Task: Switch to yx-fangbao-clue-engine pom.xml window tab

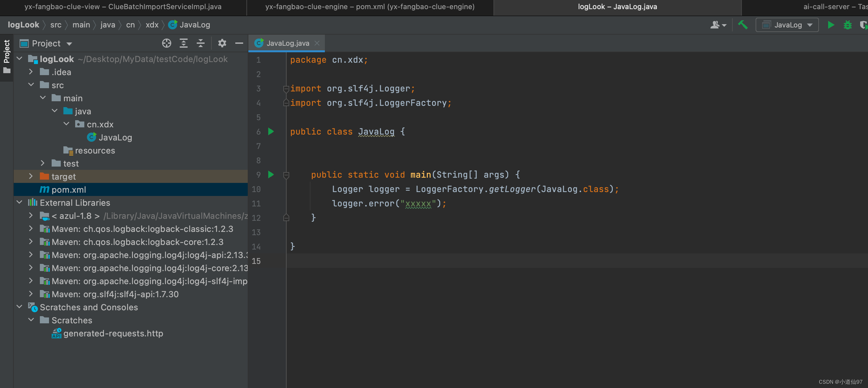Action: [x=370, y=7]
